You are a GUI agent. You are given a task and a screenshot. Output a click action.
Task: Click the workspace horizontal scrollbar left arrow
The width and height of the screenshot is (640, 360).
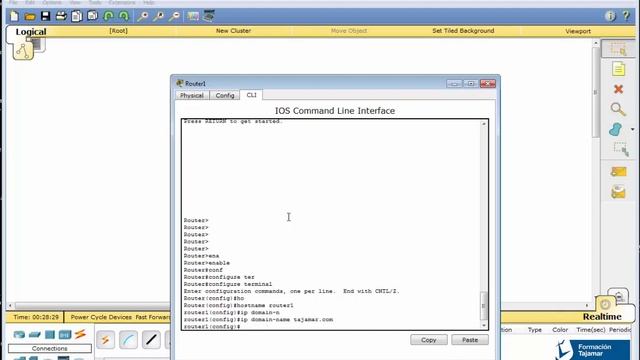coord(10,305)
